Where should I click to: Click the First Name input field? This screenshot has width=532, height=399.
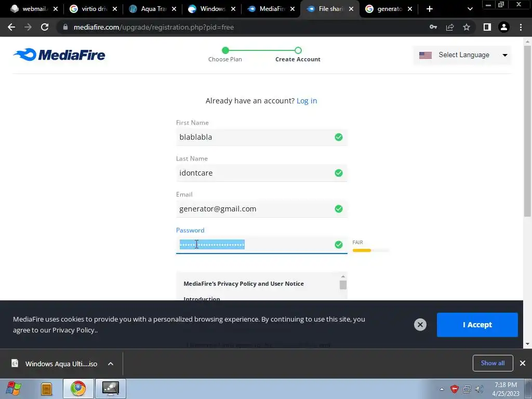pos(262,137)
